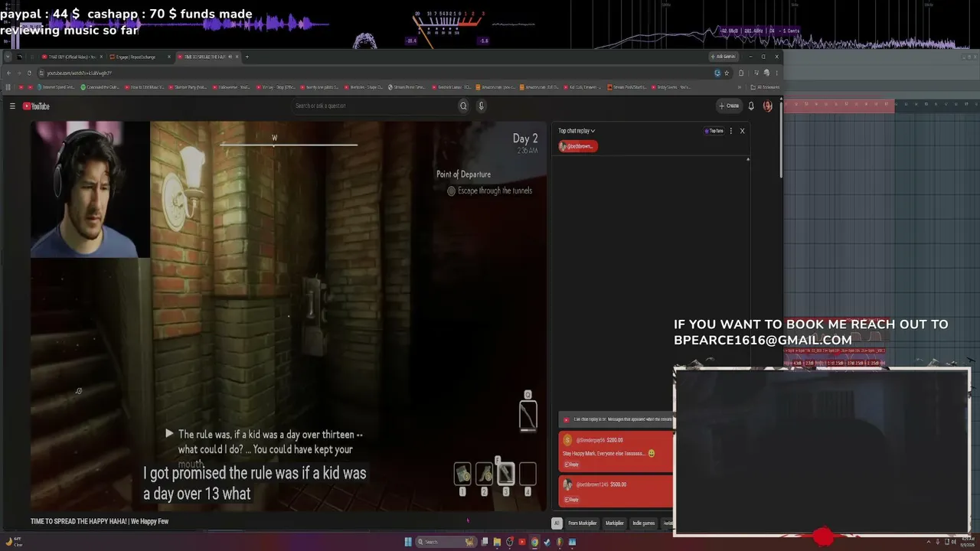The height and width of the screenshot is (551, 980).
Task: Select the 'TIME TO SPREAD THE HAPPY' tab
Action: coord(208,57)
